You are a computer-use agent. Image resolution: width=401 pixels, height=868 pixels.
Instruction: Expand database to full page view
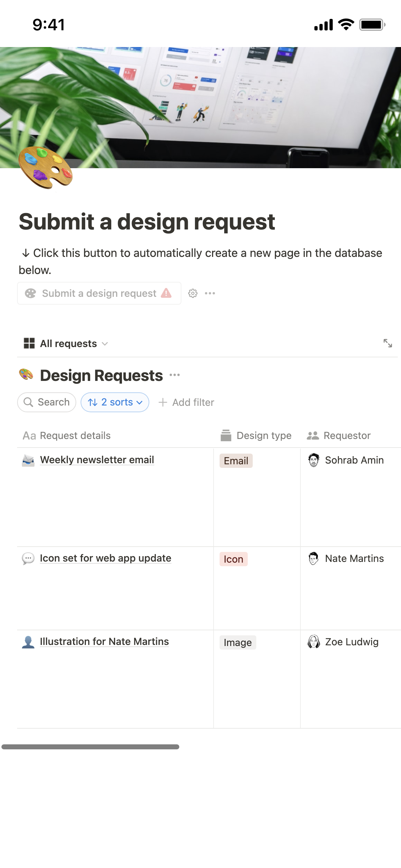(x=387, y=343)
